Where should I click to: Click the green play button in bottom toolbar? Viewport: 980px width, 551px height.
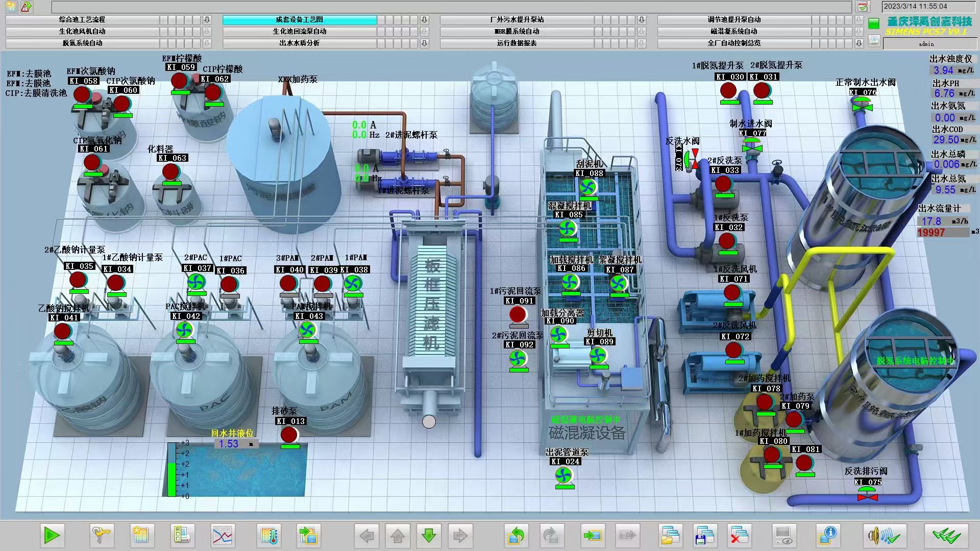click(x=52, y=536)
